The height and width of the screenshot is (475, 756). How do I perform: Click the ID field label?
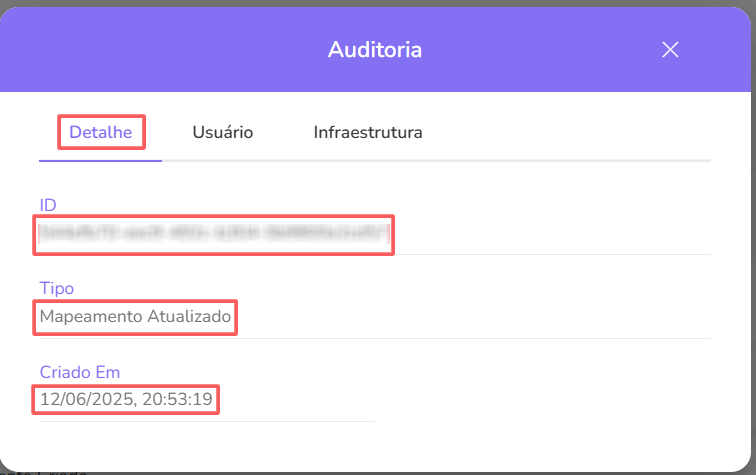tap(48, 205)
